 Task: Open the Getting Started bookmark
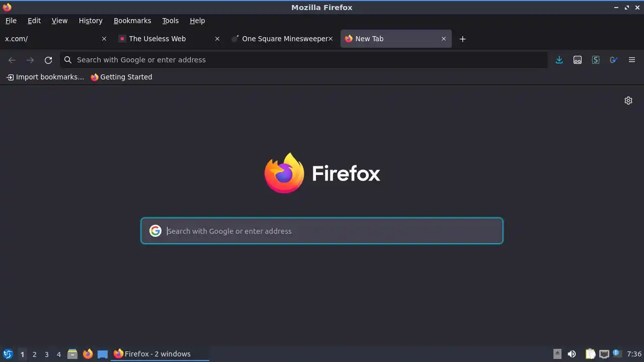pyautogui.click(x=121, y=77)
